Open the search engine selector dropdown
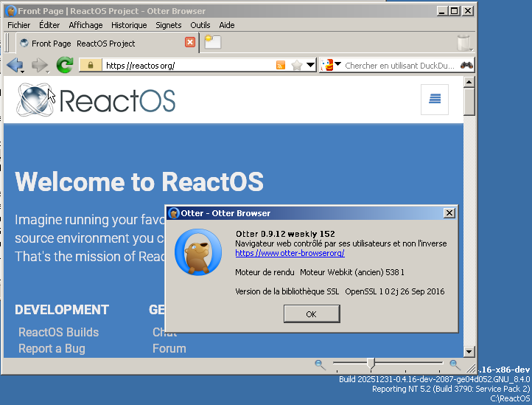Image resolution: width=532 pixels, height=405 pixels. (x=332, y=66)
